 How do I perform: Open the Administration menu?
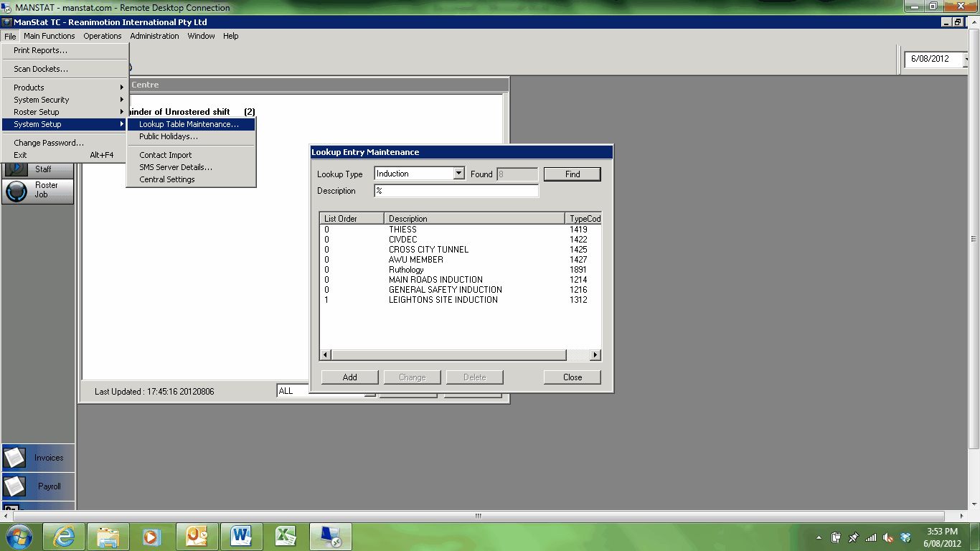(x=154, y=36)
